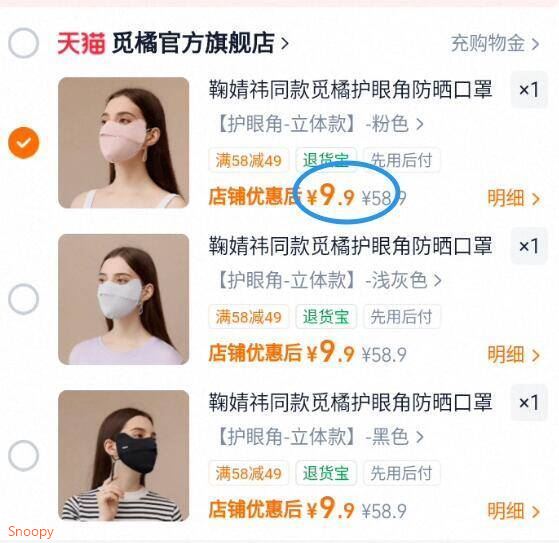Open 觅橘官方旗舰店 store page
559x543 pixels.
[200, 43]
